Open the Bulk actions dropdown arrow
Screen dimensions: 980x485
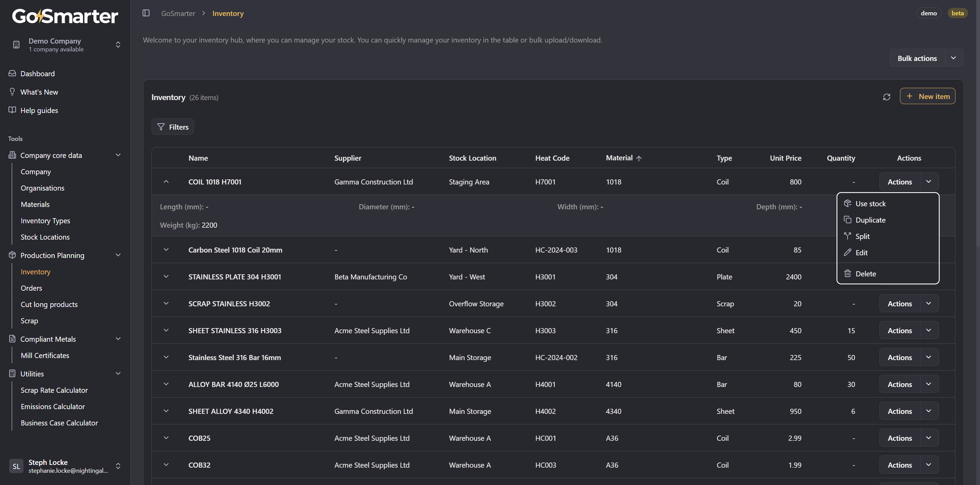[x=953, y=58]
